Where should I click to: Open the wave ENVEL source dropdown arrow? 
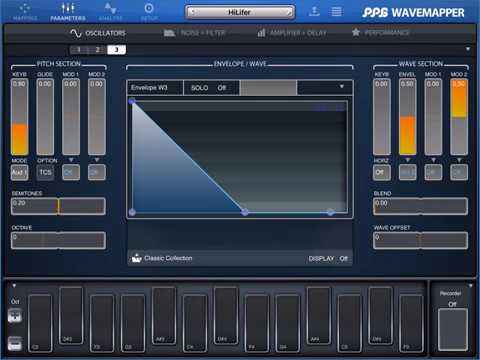click(407, 160)
